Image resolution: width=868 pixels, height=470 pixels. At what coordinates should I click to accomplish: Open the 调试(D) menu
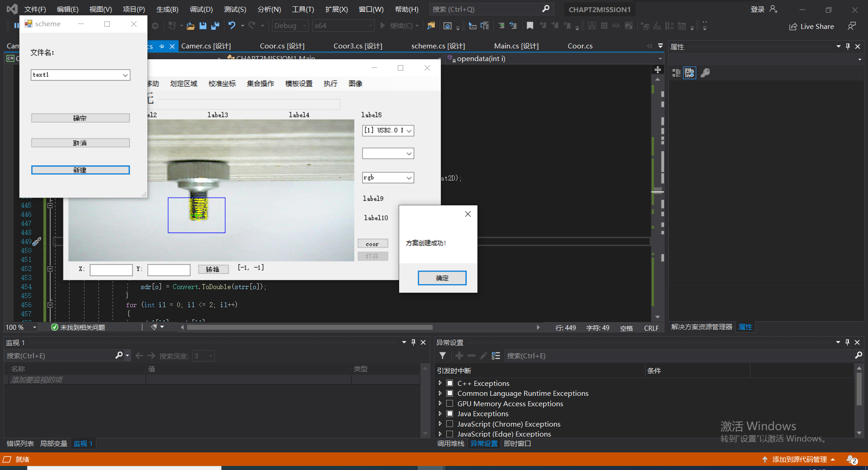[201, 9]
